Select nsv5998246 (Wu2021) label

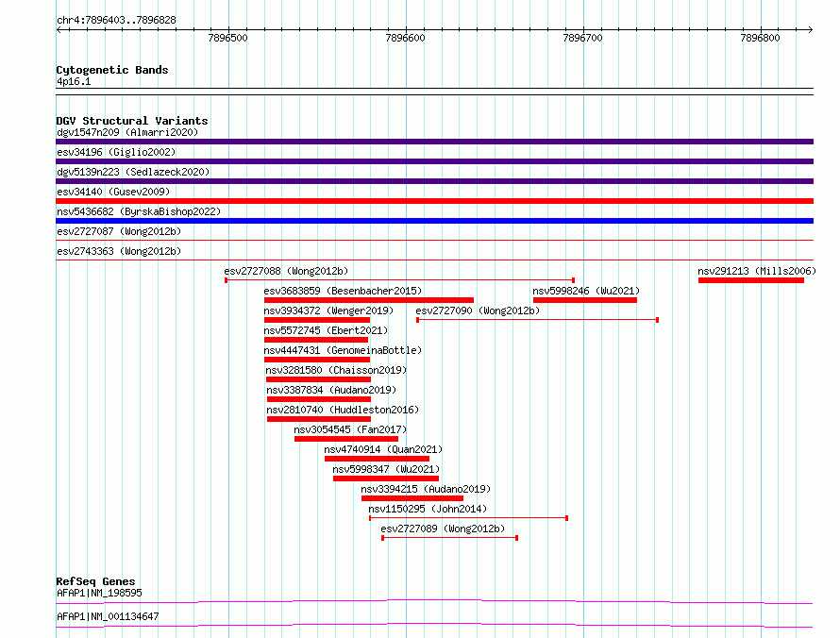pyautogui.click(x=586, y=291)
